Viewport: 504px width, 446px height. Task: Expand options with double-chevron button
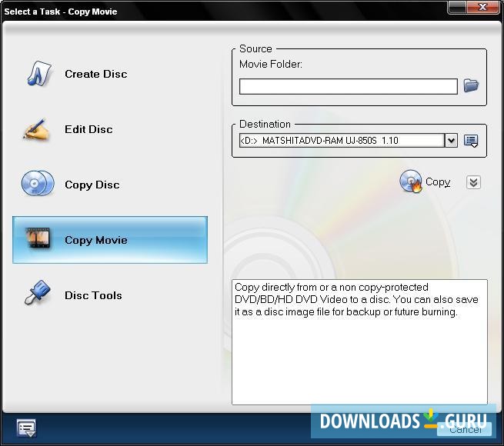473,182
